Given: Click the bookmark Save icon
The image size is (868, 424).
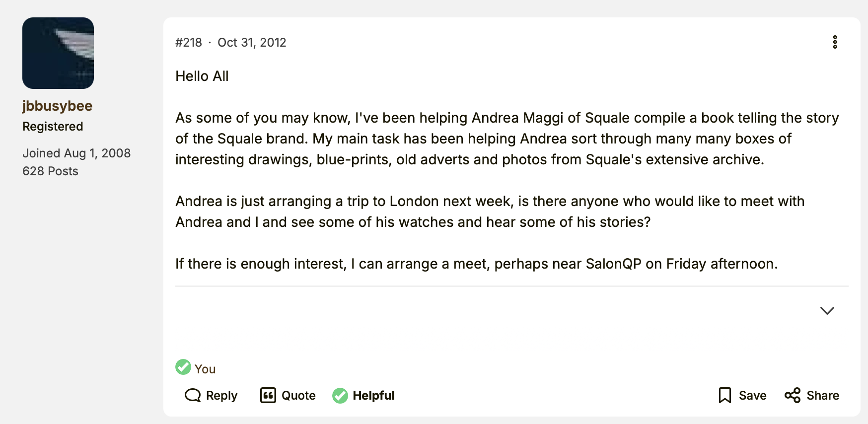Looking at the screenshot, I should click(x=725, y=395).
